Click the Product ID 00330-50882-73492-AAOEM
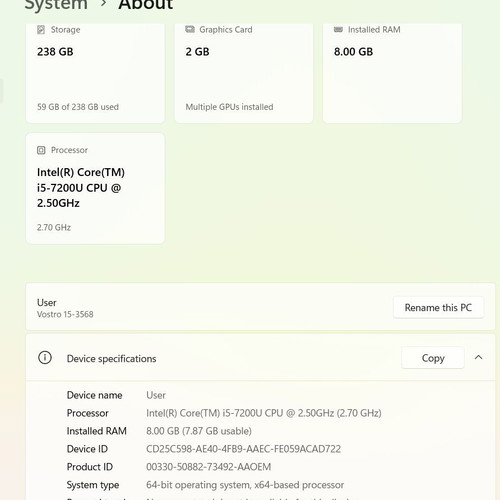This screenshot has width=500, height=500. click(208, 467)
